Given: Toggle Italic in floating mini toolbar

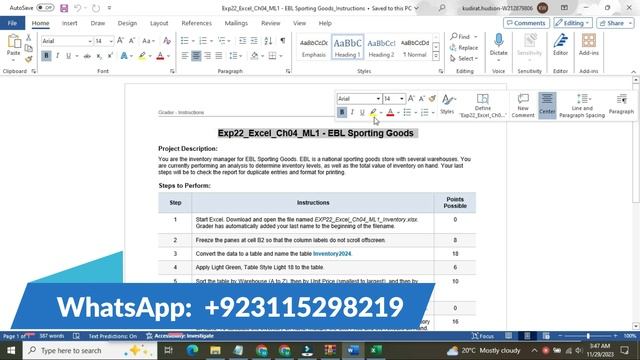Looking at the screenshot, I should (x=352, y=112).
